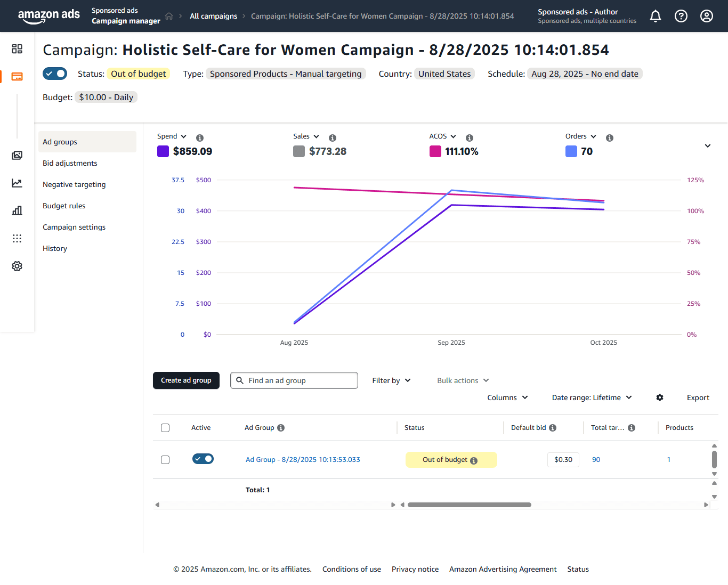Open the creative assets image icon in sidebar
This screenshot has height=585, width=728.
pyautogui.click(x=17, y=156)
